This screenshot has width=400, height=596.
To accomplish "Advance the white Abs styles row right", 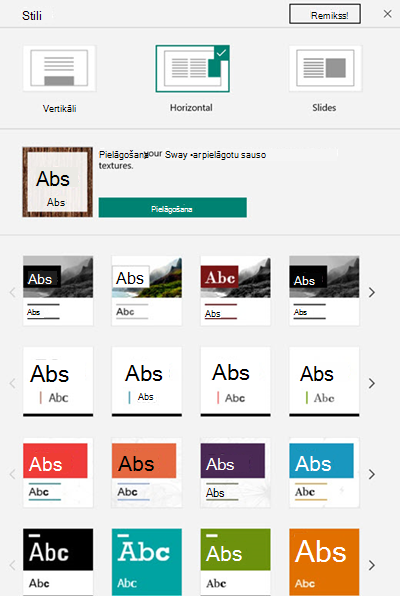I will point(372,383).
